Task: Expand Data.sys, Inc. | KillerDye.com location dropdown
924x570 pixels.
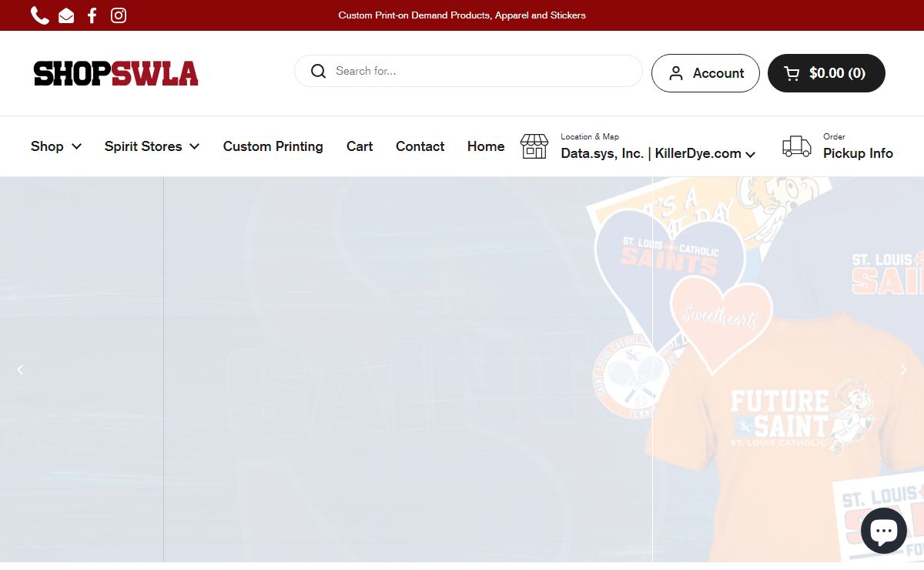Action: click(x=658, y=153)
